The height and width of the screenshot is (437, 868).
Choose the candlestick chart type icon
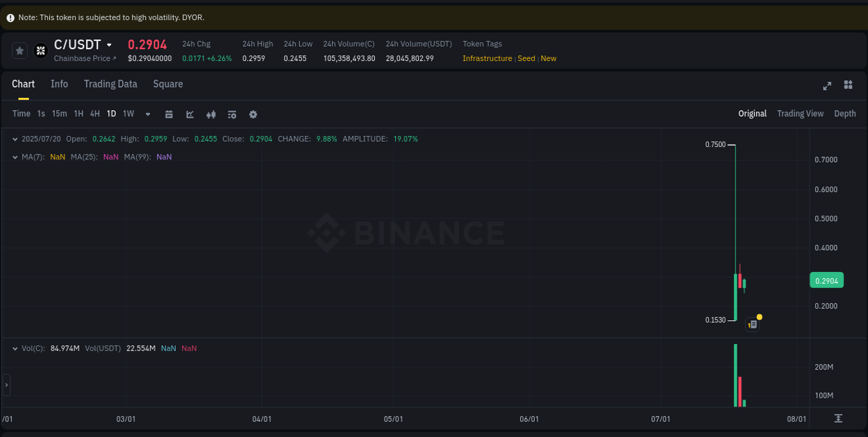click(x=210, y=114)
